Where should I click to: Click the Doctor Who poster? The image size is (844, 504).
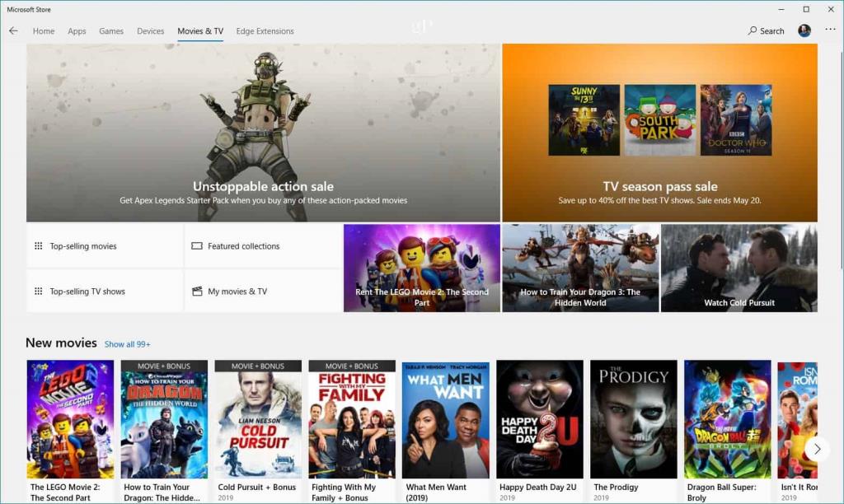736,120
